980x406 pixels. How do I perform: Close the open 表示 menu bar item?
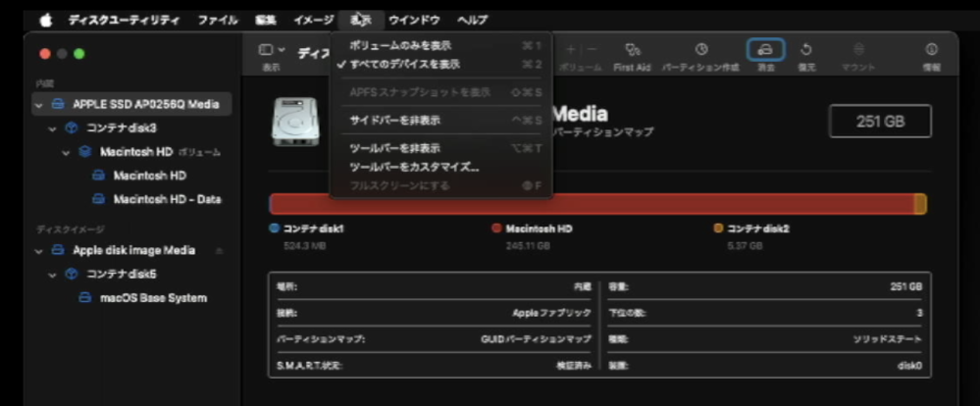361,20
